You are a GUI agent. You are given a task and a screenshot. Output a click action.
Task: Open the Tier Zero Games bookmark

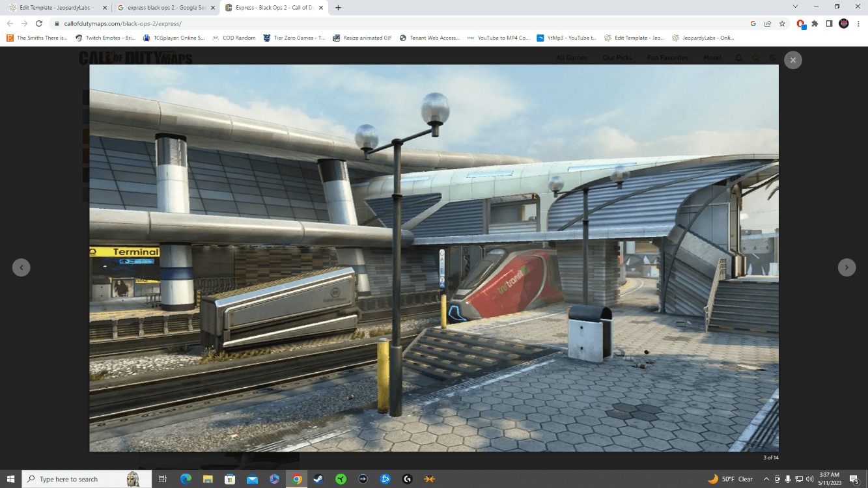(294, 38)
